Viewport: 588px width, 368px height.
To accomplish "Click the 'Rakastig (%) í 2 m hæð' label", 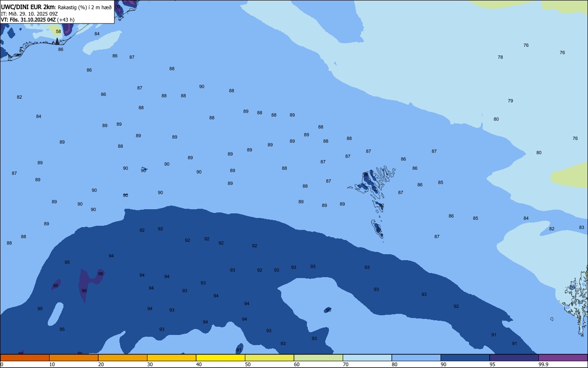I will coord(85,7).
